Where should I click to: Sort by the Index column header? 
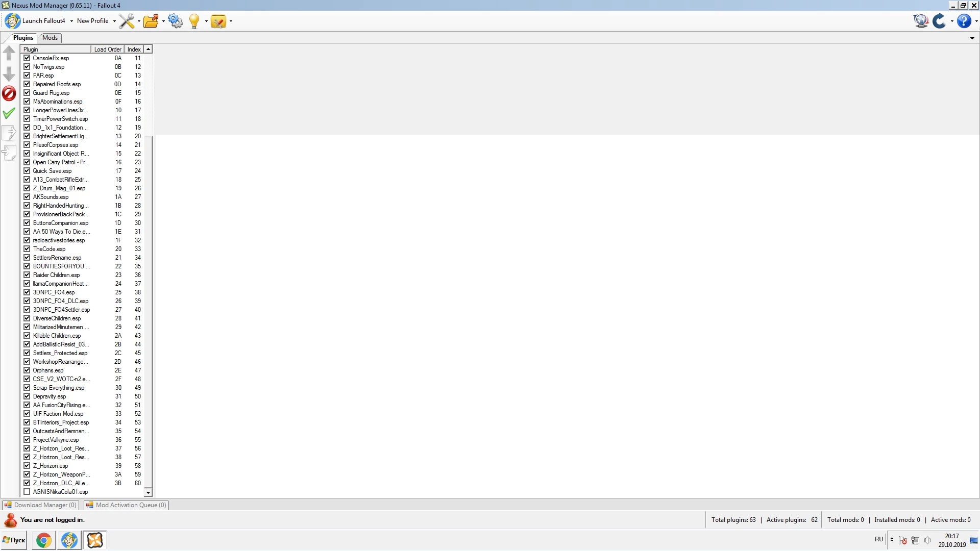pos(134,49)
